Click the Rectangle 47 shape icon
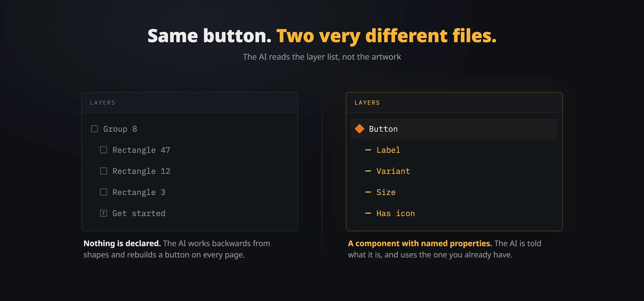Screen dimensions: 644x301 [104, 150]
